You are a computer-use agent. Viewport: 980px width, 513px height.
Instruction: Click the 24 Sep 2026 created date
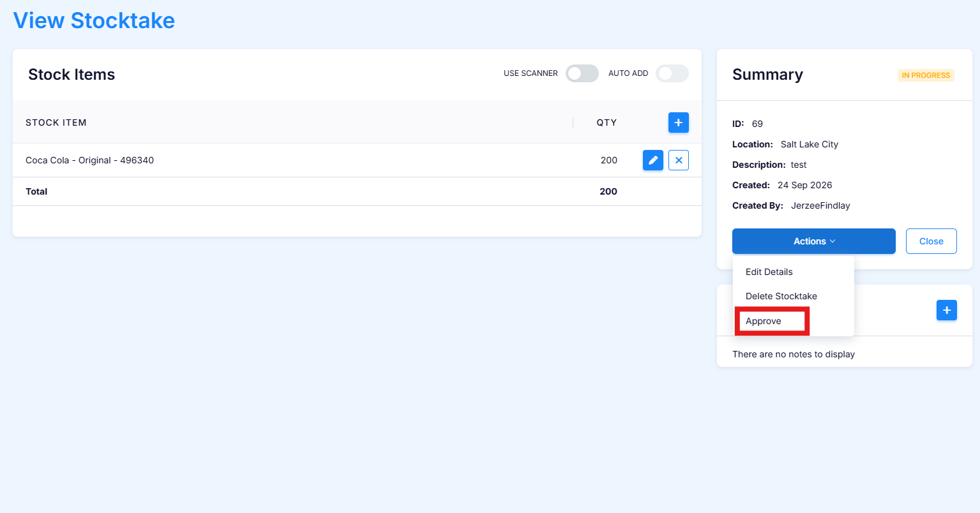[x=804, y=185]
